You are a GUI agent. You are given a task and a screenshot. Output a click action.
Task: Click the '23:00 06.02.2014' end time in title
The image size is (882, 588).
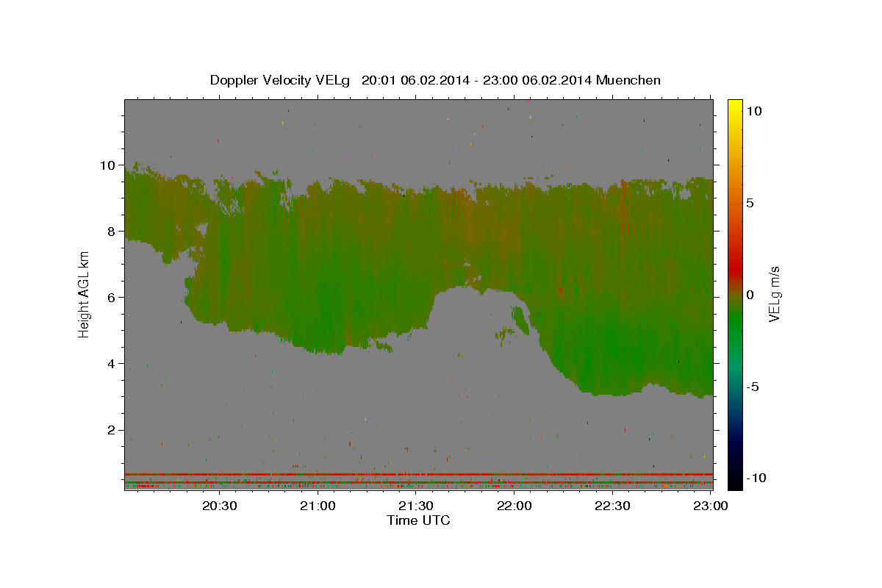click(x=536, y=80)
